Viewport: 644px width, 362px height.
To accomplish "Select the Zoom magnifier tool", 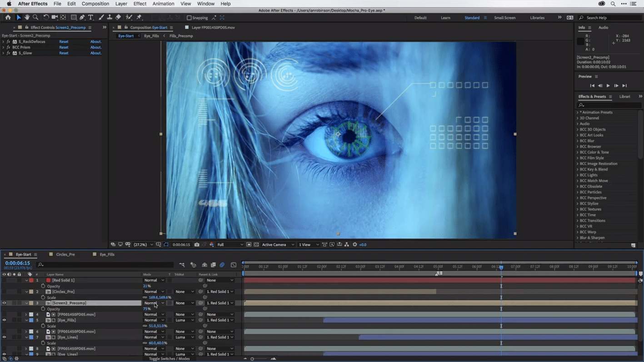I will point(35,17).
